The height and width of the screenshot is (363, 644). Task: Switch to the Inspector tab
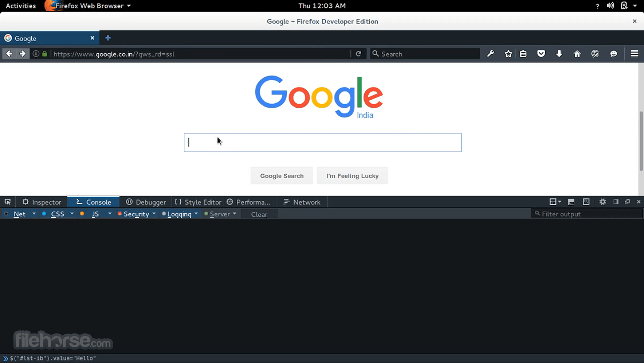42,202
